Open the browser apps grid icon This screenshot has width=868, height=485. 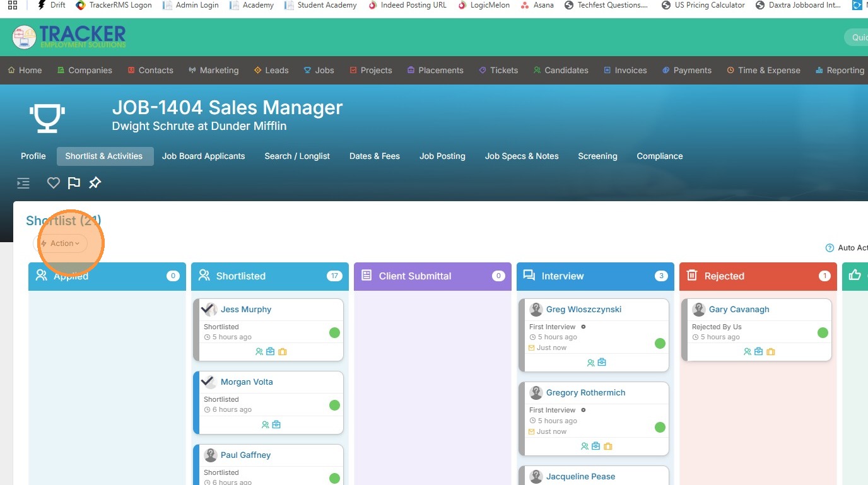tap(12, 5)
